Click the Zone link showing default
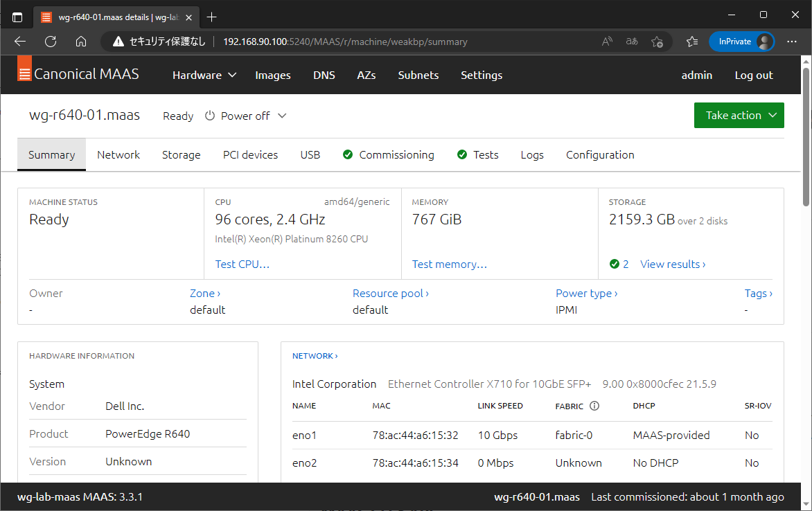812x511 pixels. pos(205,293)
